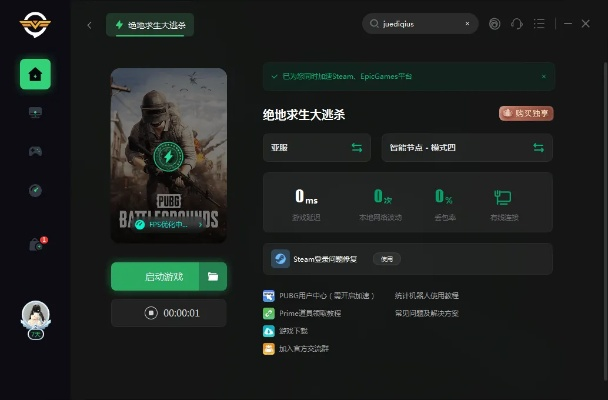Image resolution: width=608 pixels, height=400 pixels.
Task: Select the 绝地求生大逃杀 tab
Action: pos(150,25)
